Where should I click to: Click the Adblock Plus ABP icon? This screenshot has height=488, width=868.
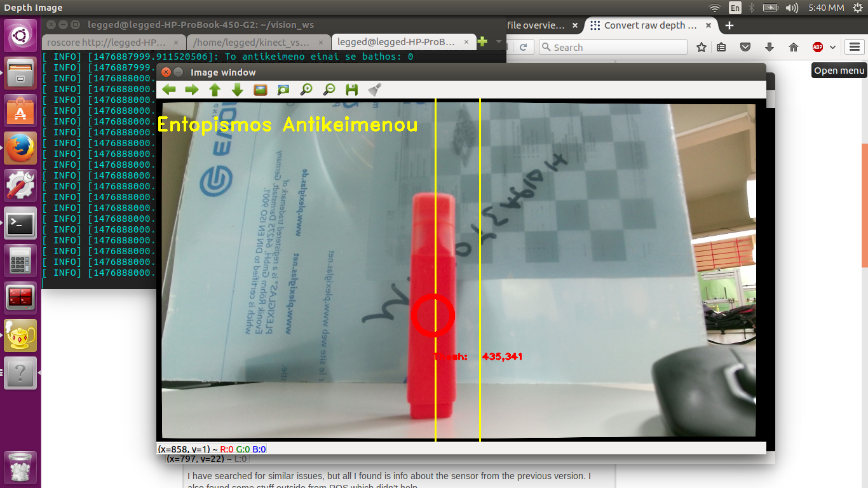pos(818,47)
